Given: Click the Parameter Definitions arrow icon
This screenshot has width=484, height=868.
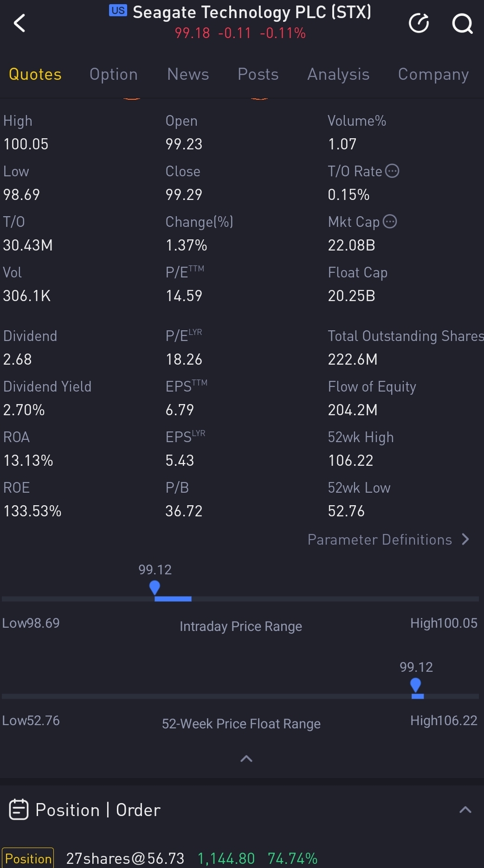Looking at the screenshot, I should [465, 540].
